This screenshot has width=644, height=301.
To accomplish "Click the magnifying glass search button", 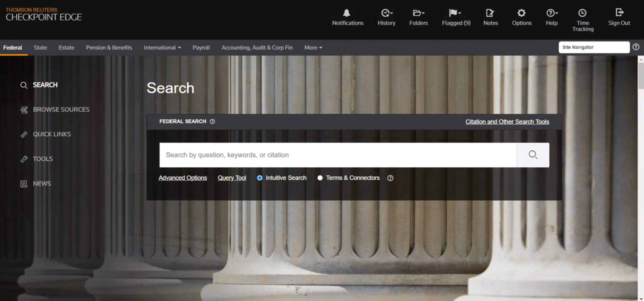I will (533, 155).
